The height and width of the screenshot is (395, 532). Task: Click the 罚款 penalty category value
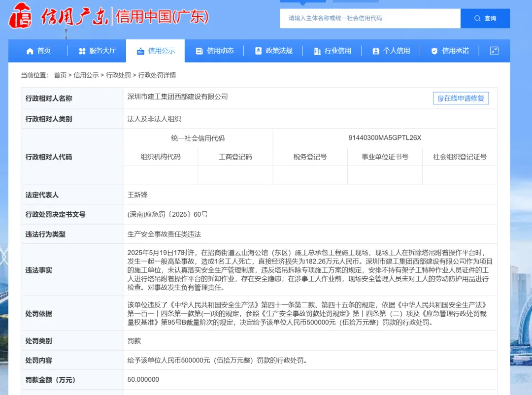click(134, 341)
